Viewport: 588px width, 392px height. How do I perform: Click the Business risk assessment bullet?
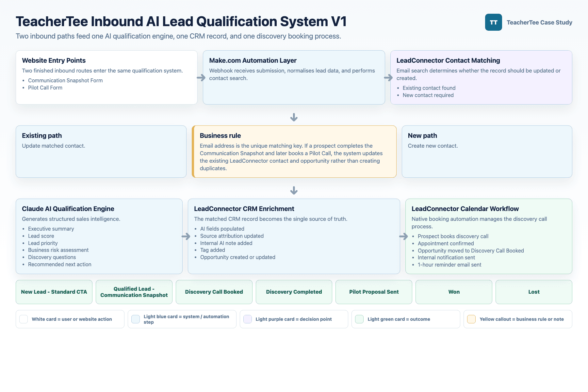pos(58,250)
